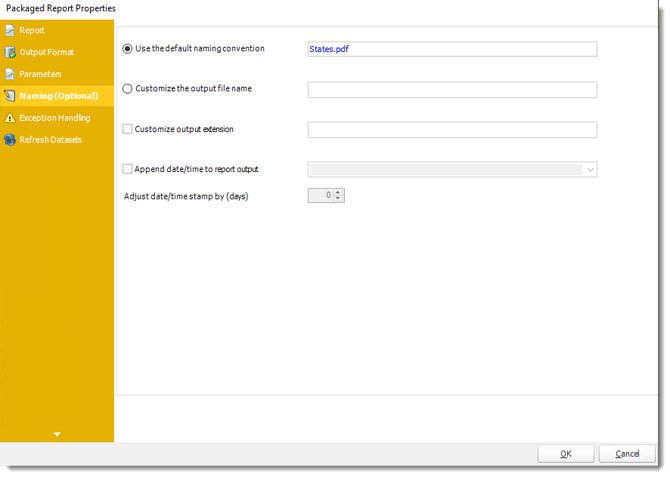Viewport: 670px width, 477px height.
Task: Click the Report sidebar icon
Action: (x=10, y=30)
